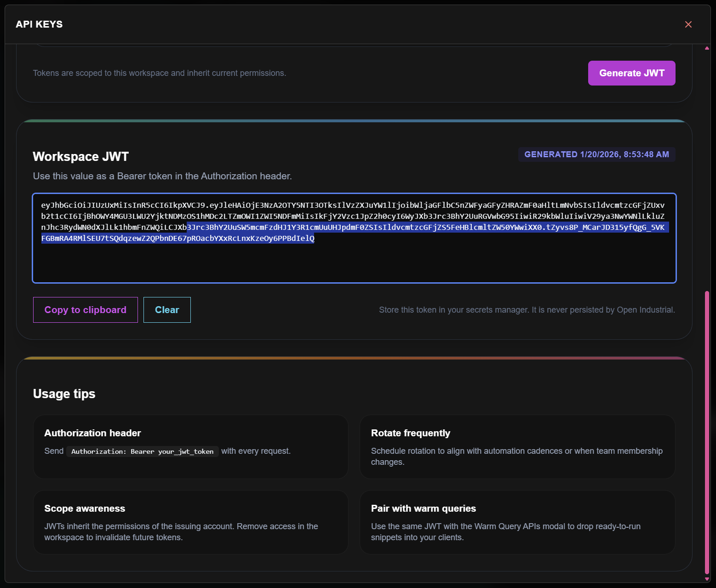Click the scrollbar up arrow
Viewport: 716px width, 588px height.
pyautogui.click(x=707, y=48)
